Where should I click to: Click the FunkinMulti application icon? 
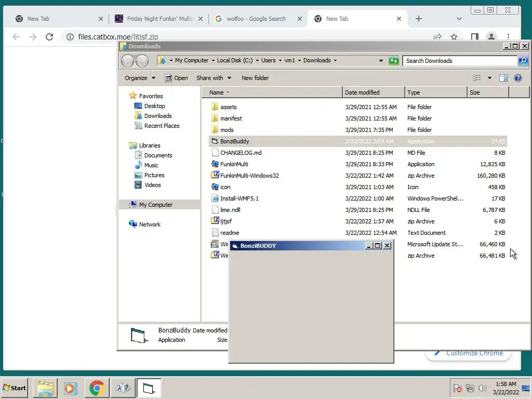(x=215, y=164)
